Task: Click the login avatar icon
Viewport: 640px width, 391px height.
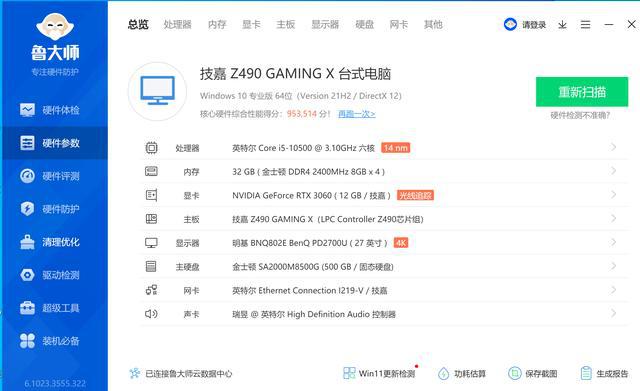Action: click(510, 24)
